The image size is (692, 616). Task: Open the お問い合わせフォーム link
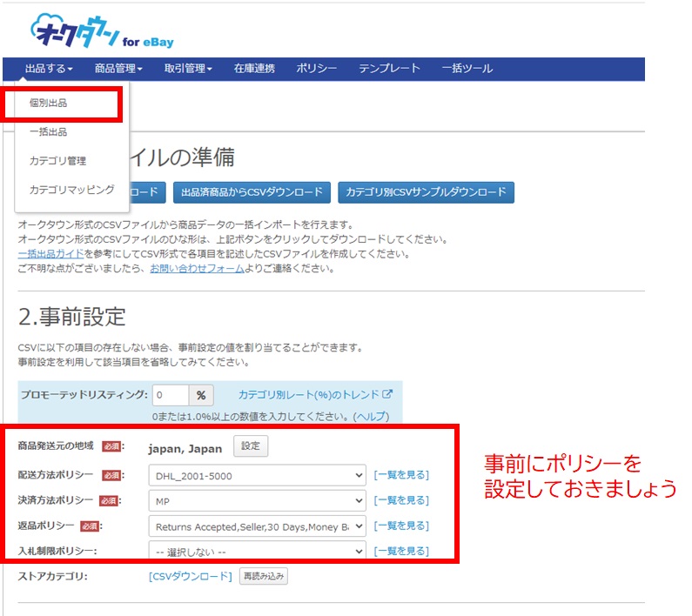point(197,268)
